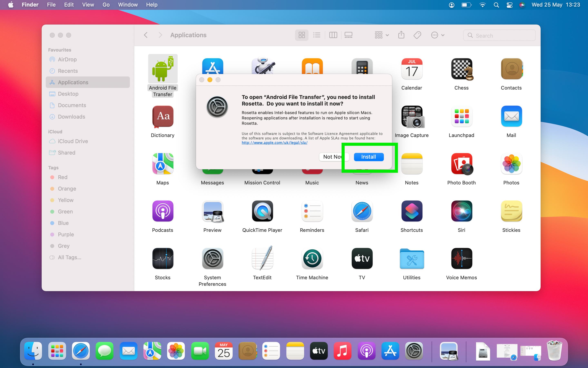Screen dimensions: 588x368
Task: Filter by the Green tag
Action: (x=88, y=212)
